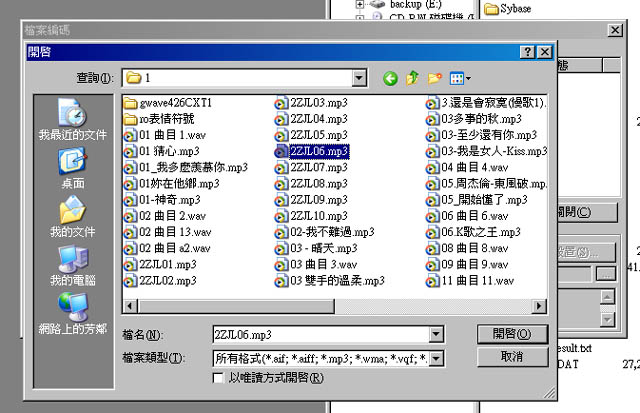Select highlighted file 2ZJL06.mp3
The height and width of the screenshot is (413, 640).
(312, 151)
